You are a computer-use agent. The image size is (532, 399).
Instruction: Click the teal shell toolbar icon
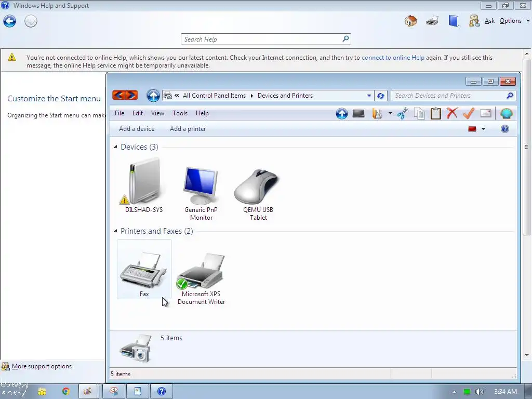[506, 113]
